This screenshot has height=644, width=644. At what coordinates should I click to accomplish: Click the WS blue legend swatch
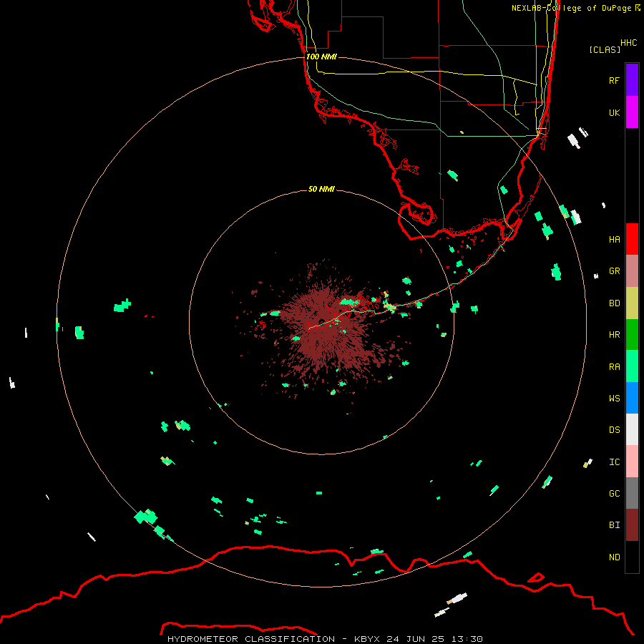(632, 398)
